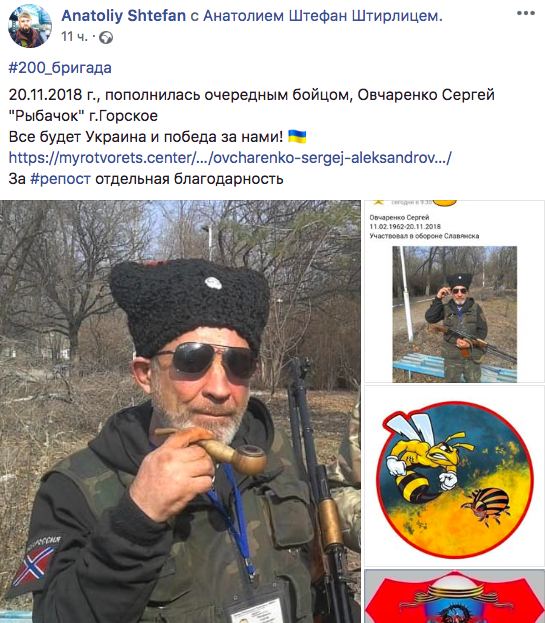
Task: Click the striped beetle in emblem image
Action: [x=487, y=506]
